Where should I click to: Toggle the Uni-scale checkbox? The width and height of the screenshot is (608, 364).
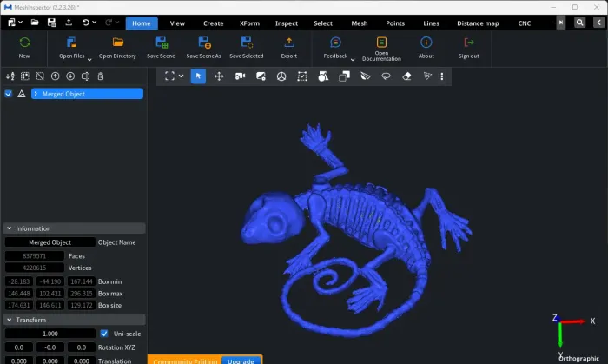tap(104, 334)
